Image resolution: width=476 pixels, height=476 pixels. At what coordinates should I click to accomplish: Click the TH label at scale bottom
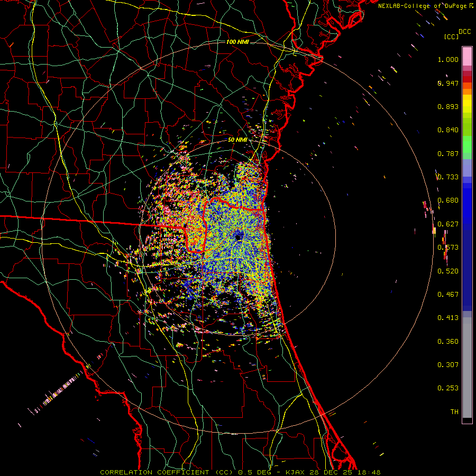[x=454, y=412]
